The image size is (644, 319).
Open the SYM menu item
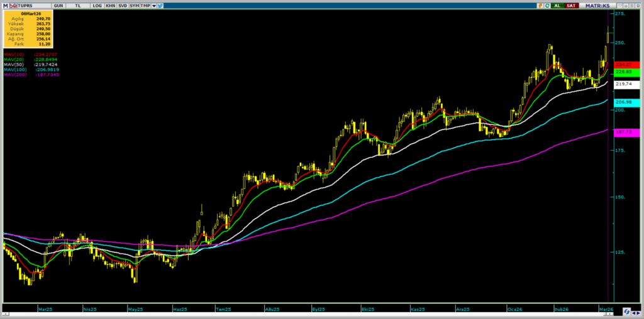(135, 5)
